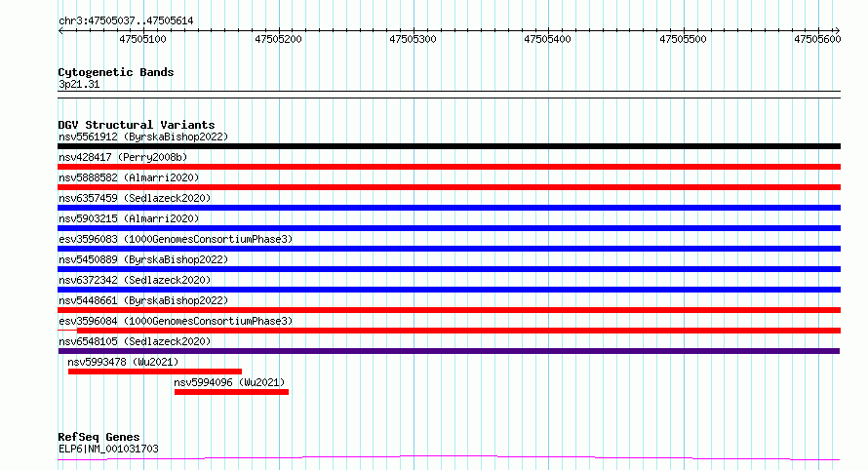Click ruler position 47505500
The width and height of the screenshot is (868, 470).
point(683,39)
